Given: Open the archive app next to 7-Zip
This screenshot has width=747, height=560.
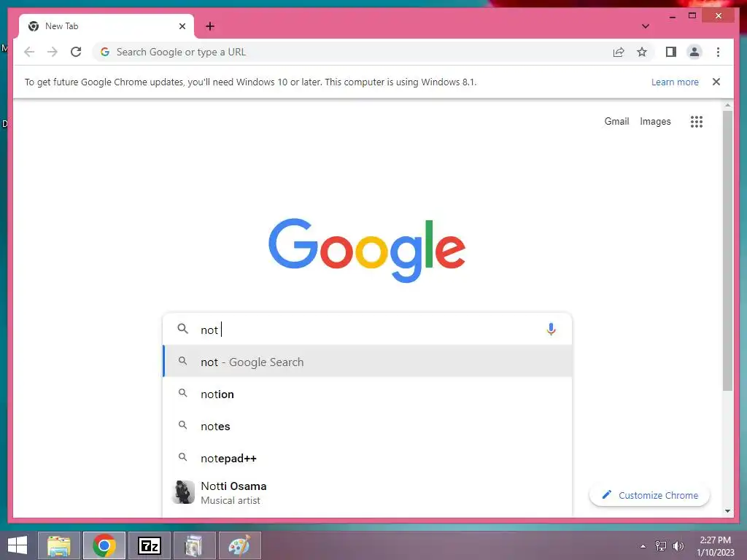Looking at the screenshot, I should (x=194, y=545).
